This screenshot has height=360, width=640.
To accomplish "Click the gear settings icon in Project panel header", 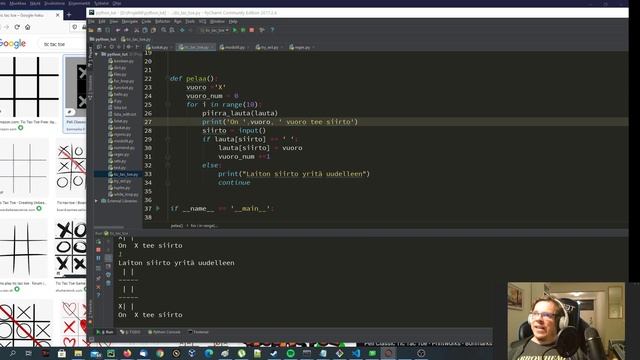I will click(129, 47).
